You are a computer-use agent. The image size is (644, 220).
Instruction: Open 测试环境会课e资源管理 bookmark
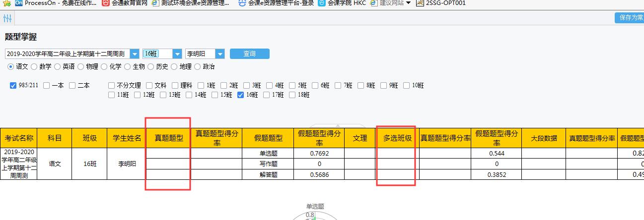click(191, 3)
